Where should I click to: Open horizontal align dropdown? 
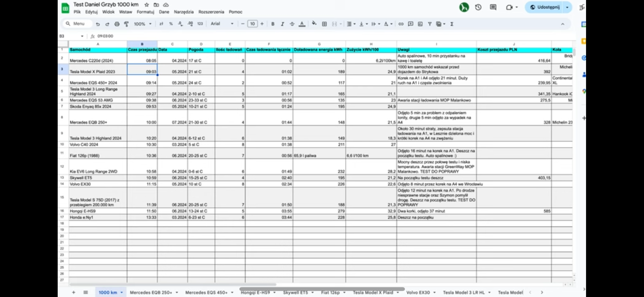coord(351,24)
